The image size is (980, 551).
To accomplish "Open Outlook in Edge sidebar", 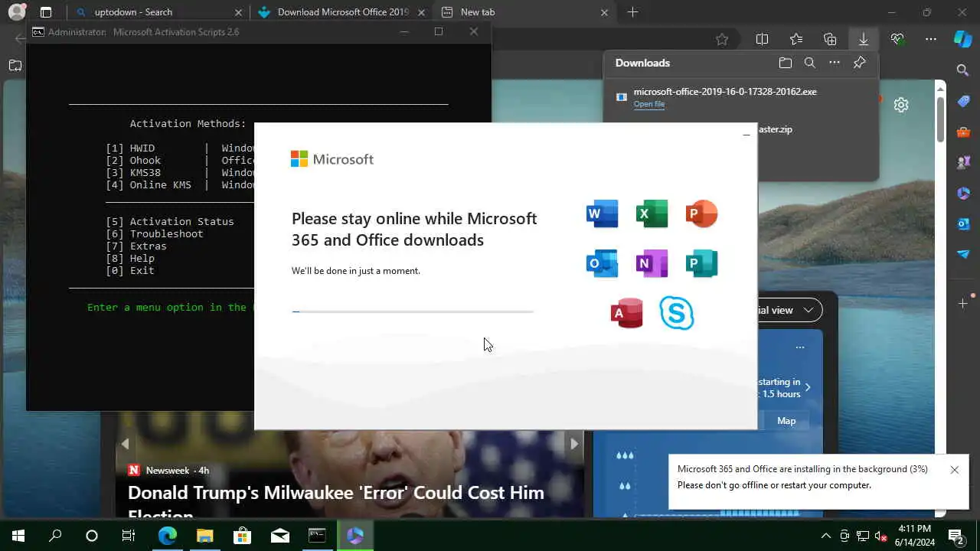I will click(x=963, y=223).
